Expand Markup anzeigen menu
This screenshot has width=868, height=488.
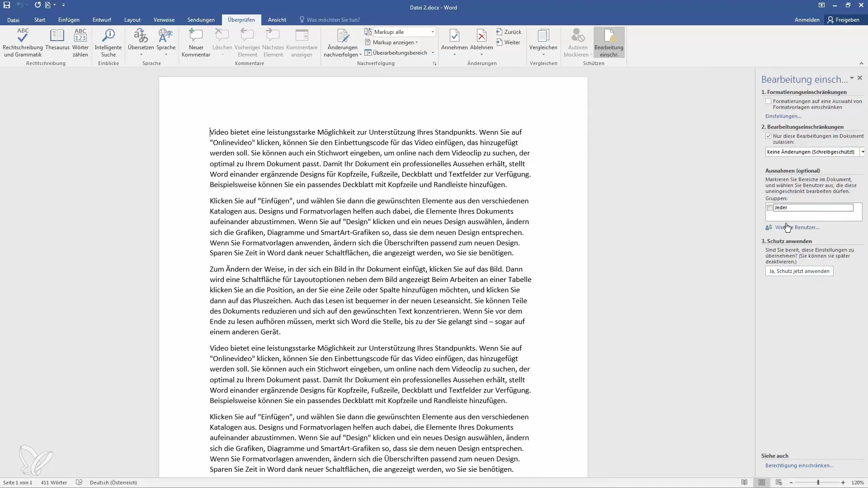coord(392,42)
